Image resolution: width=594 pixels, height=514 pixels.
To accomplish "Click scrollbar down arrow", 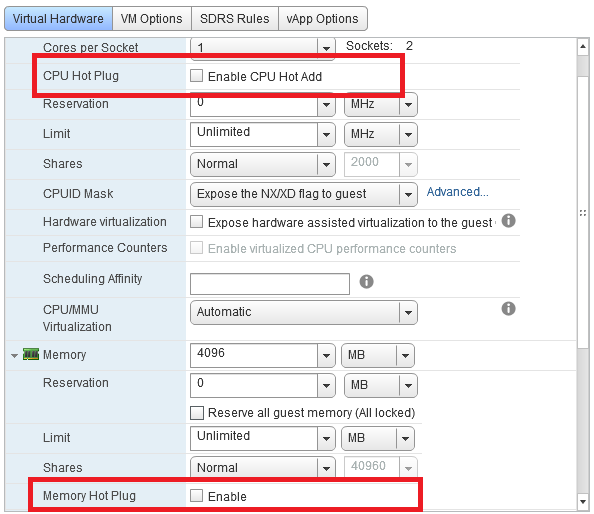I will pyautogui.click(x=583, y=502).
